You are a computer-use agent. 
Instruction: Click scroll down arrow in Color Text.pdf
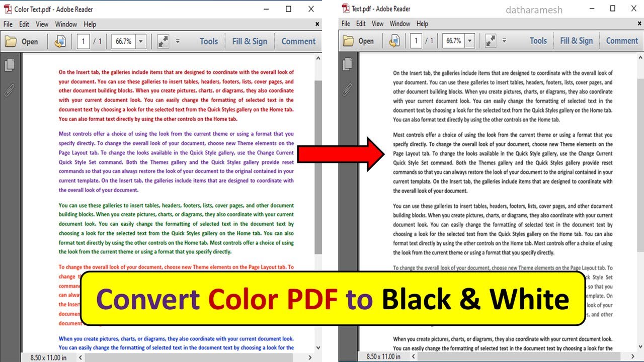pos(318,347)
